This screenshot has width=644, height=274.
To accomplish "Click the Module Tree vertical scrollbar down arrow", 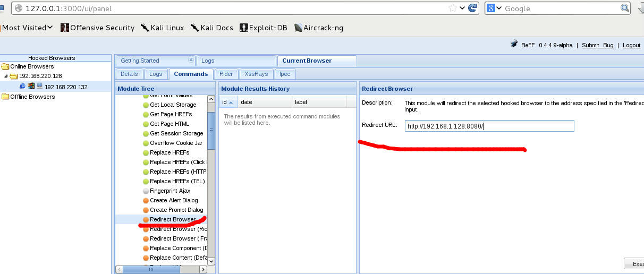I will [x=211, y=261].
